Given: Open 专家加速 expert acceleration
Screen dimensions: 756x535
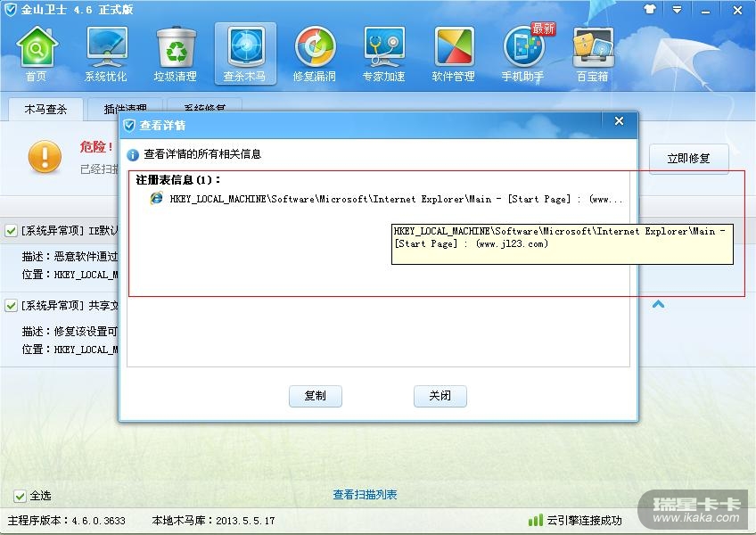Looking at the screenshot, I should (383, 54).
